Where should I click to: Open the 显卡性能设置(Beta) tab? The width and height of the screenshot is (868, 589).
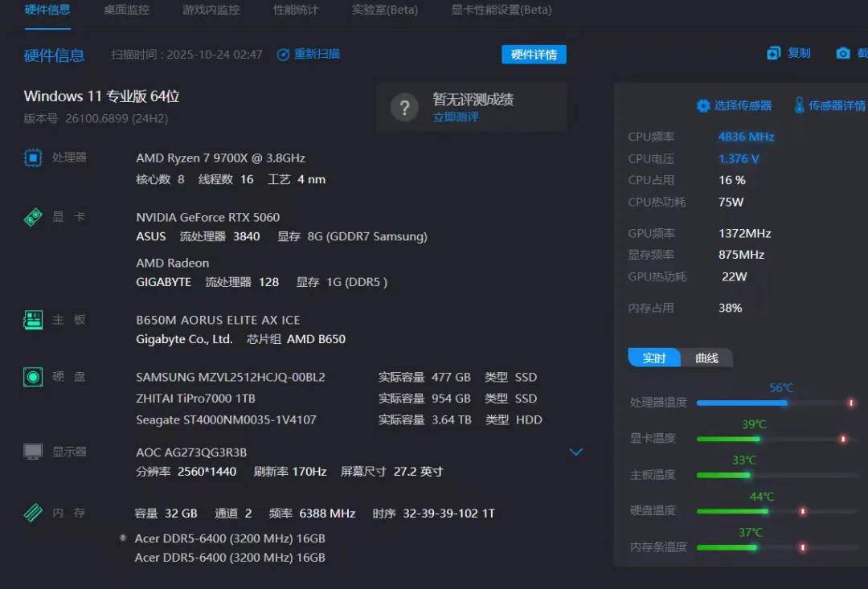[502, 10]
